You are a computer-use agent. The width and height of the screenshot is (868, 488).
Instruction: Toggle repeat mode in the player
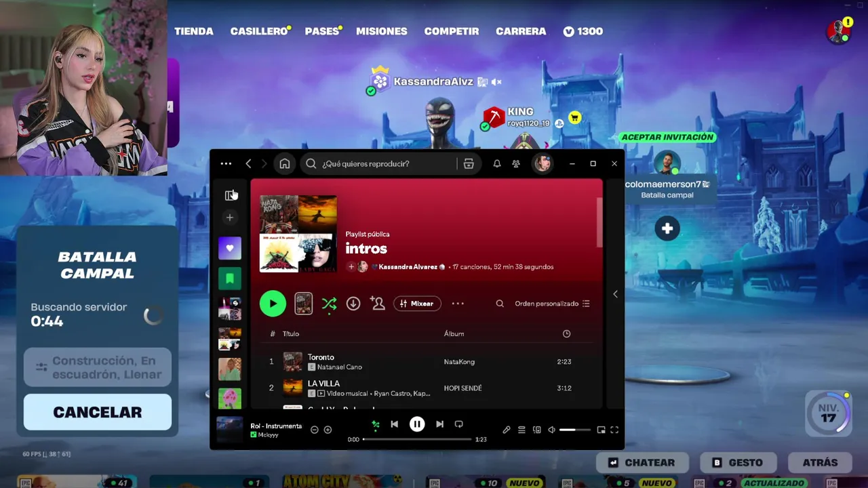459,424
